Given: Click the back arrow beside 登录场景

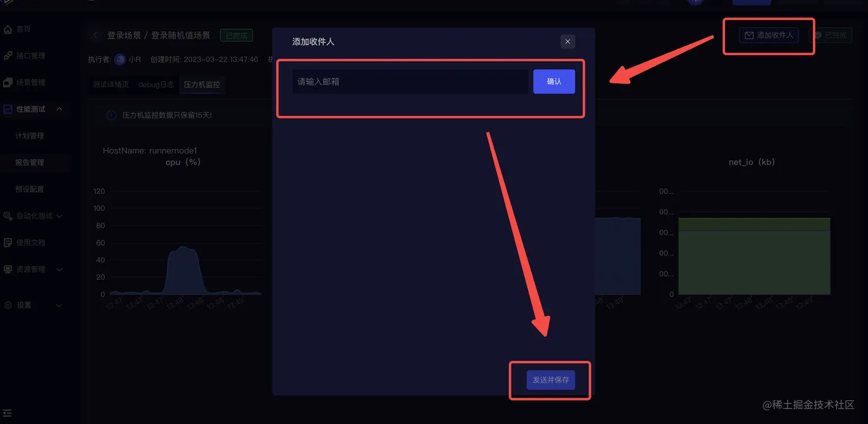Looking at the screenshot, I should 95,36.
